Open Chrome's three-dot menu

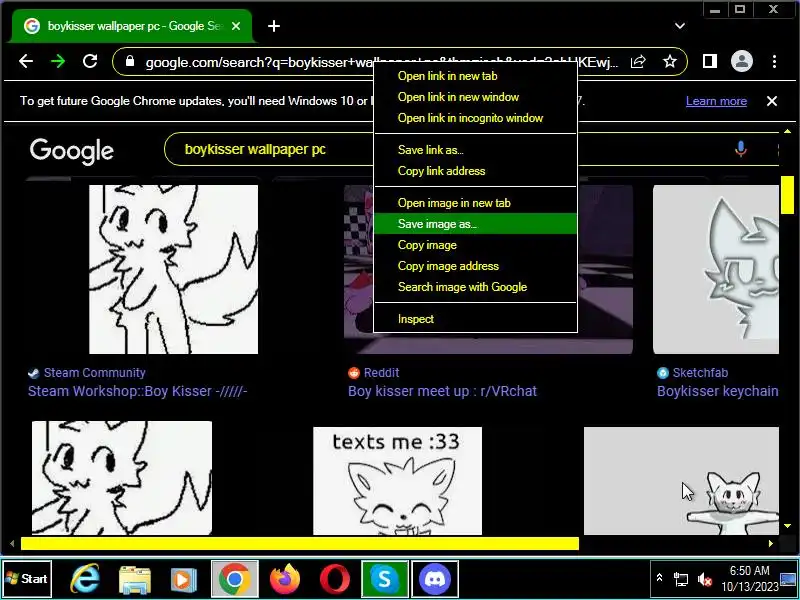pyautogui.click(x=774, y=62)
